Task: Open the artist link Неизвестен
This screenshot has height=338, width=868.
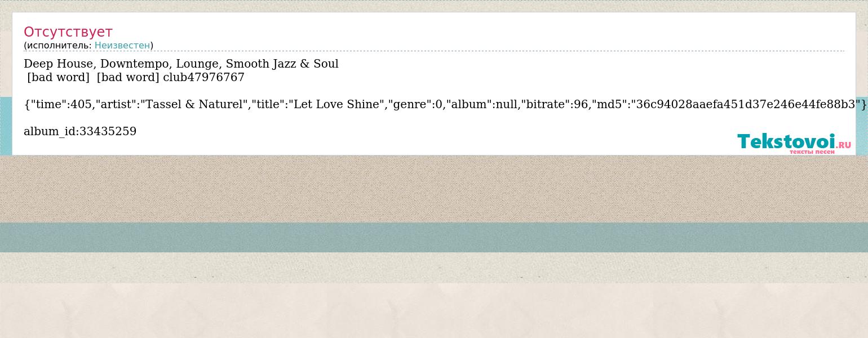Action: 122,45
